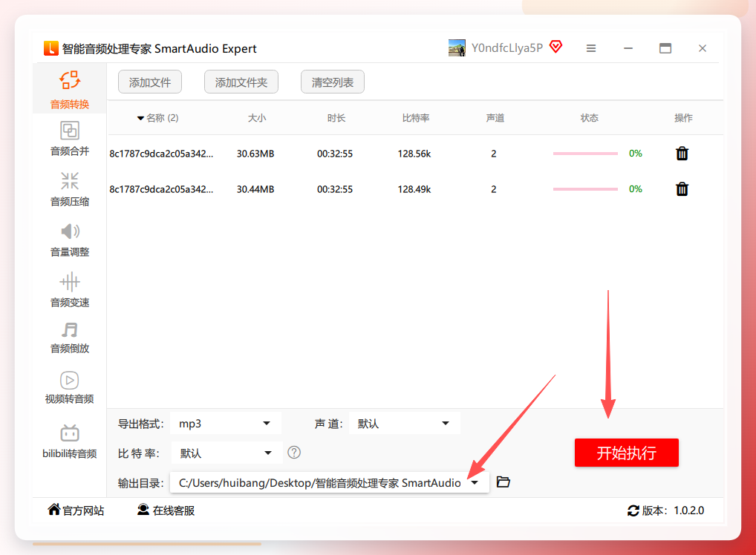Select the second file row with 30.44MB
Viewport: 756px width, 555px height.
tap(414, 189)
